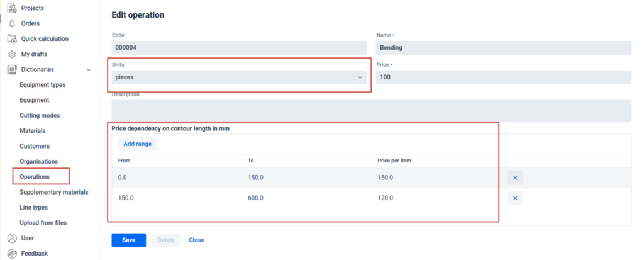Save the operation changes
This screenshot has width=644, height=260.
pos(128,240)
